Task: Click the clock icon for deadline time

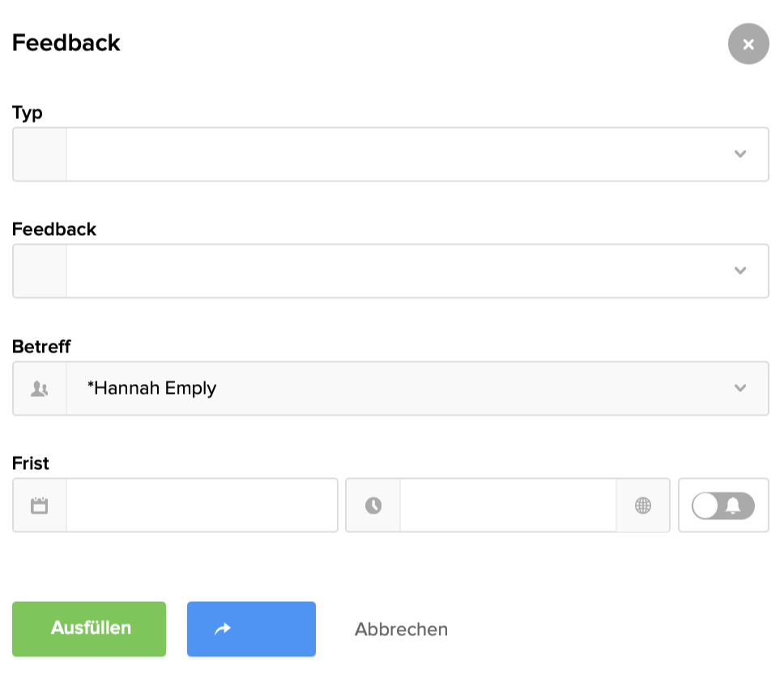Action: click(x=373, y=506)
